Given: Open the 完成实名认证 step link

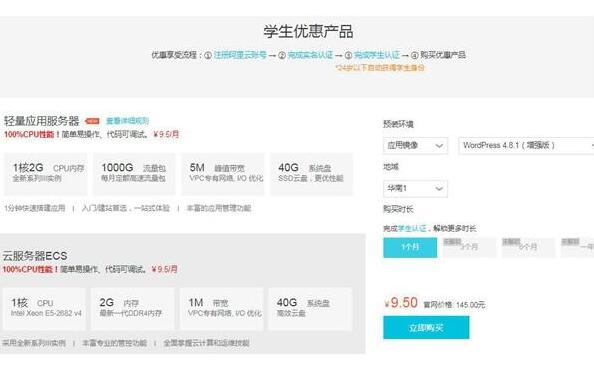Looking at the screenshot, I should [x=310, y=55].
